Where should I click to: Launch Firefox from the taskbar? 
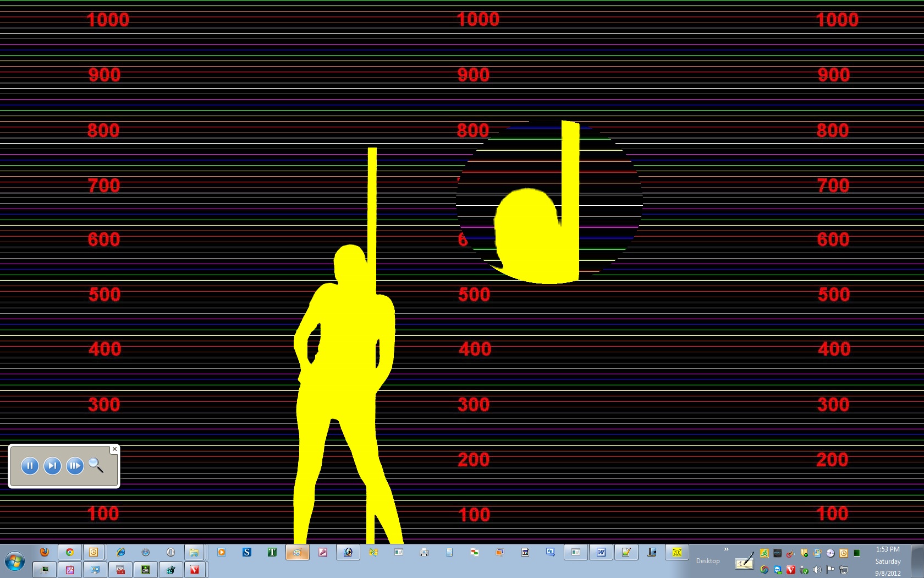pos(45,552)
